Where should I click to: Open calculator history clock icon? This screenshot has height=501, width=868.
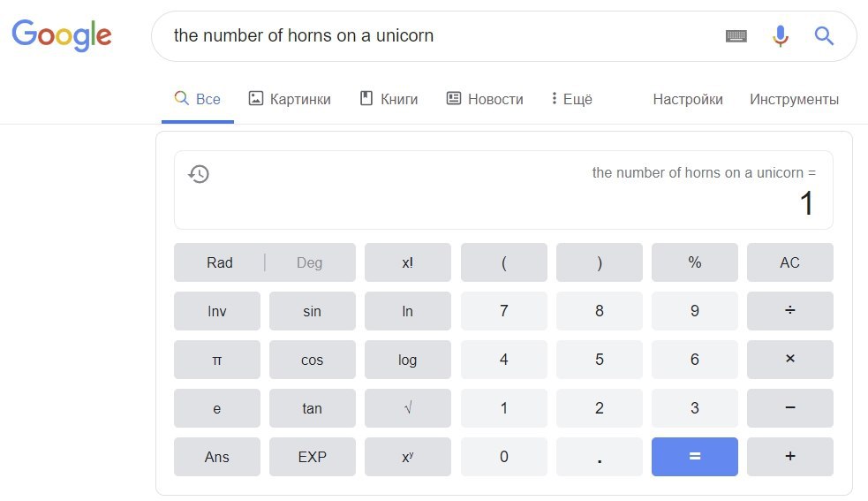200,174
